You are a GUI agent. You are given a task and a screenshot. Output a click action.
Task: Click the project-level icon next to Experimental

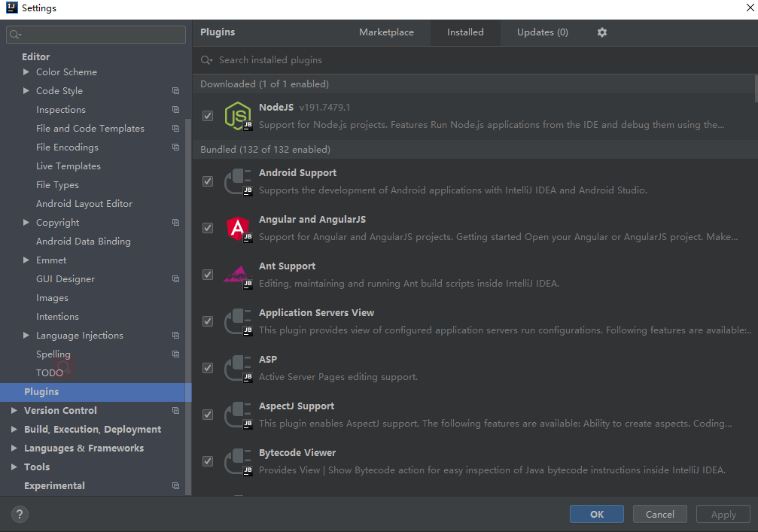point(176,486)
